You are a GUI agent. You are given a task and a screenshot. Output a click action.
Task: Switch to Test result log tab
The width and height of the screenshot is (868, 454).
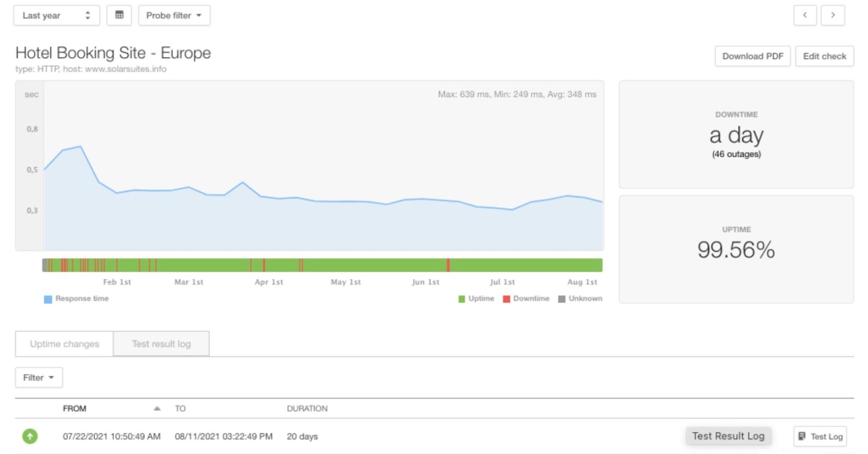pyautogui.click(x=161, y=344)
